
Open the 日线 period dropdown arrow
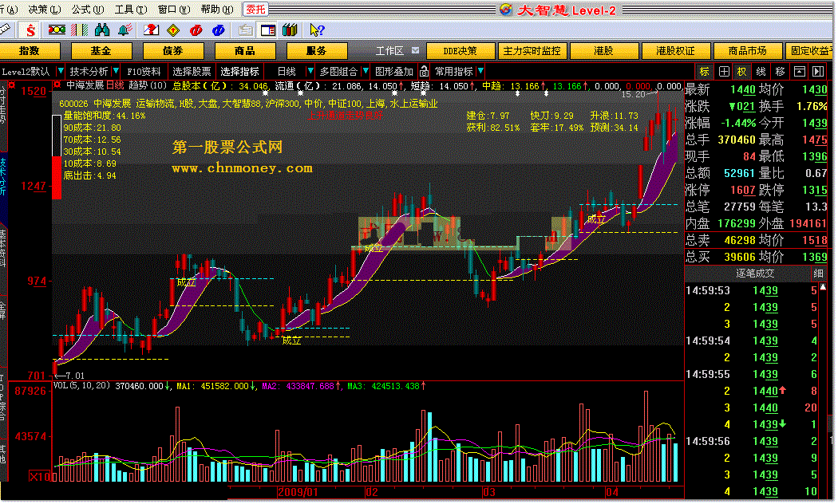click(x=310, y=71)
